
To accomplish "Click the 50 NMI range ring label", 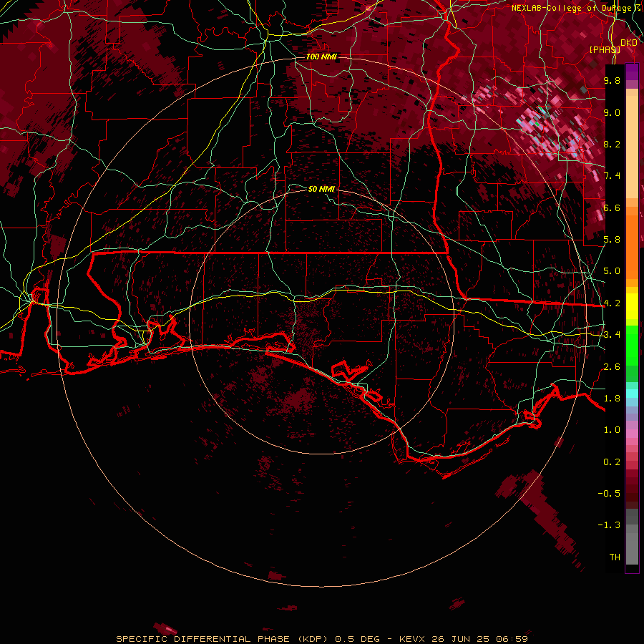I will 321,189.
